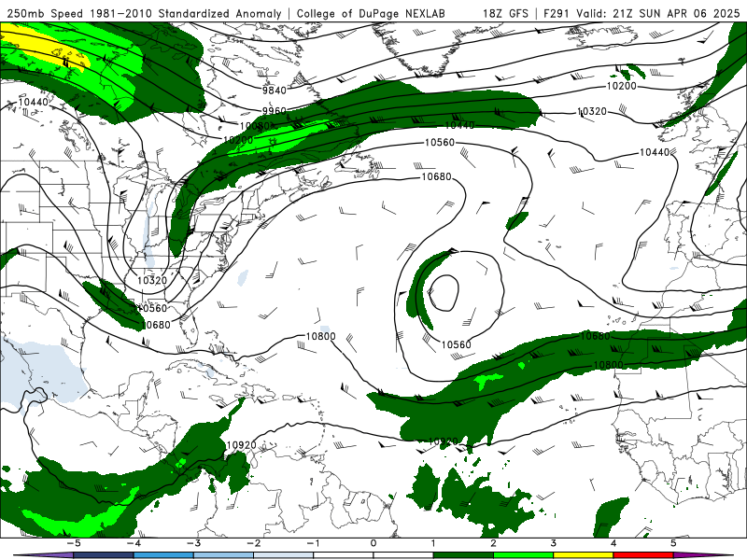
Task: Click the colorbar tick label '0'
Action: point(373,543)
